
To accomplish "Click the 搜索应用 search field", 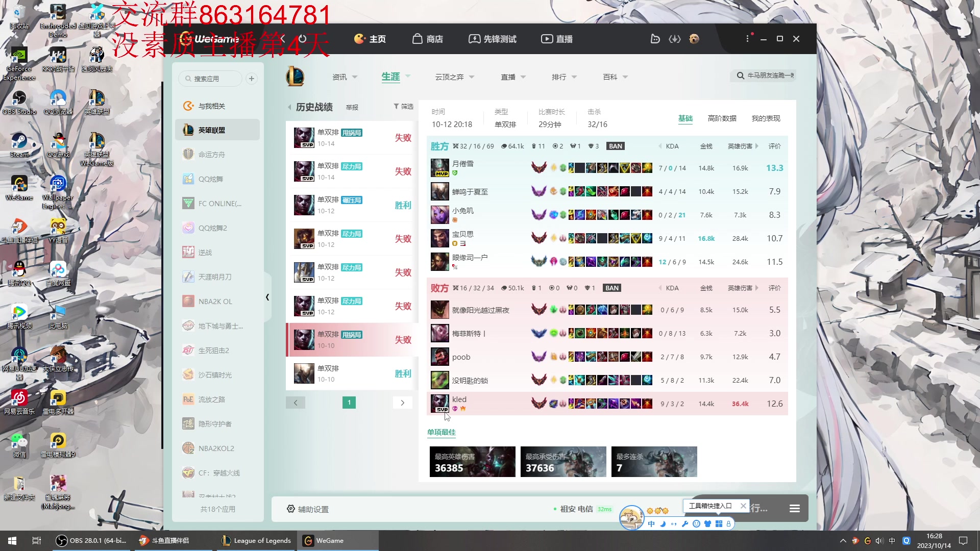I will pos(210,79).
